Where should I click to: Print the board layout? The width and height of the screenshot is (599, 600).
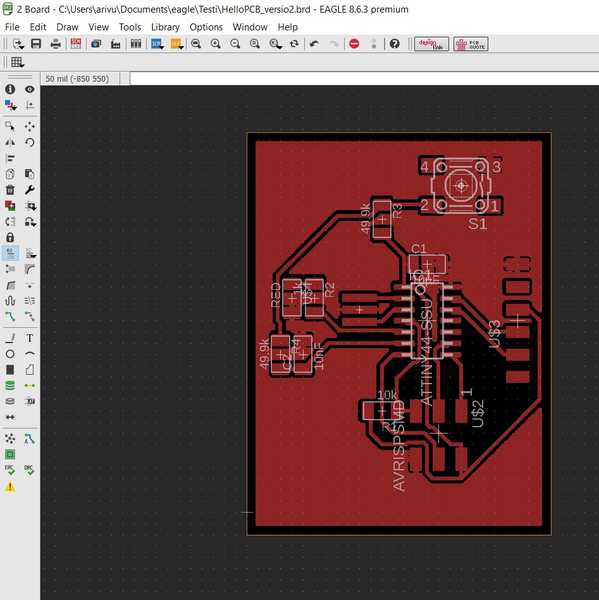pyautogui.click(x=55, y=44)
